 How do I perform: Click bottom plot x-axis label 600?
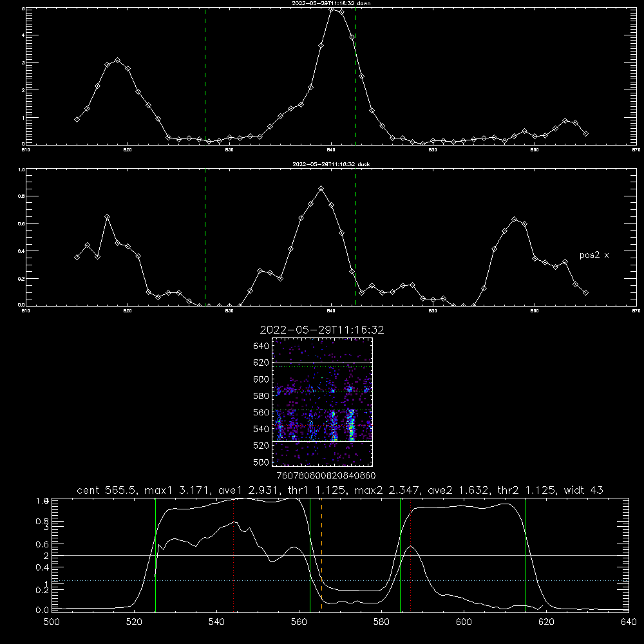(x=464, y=622)
